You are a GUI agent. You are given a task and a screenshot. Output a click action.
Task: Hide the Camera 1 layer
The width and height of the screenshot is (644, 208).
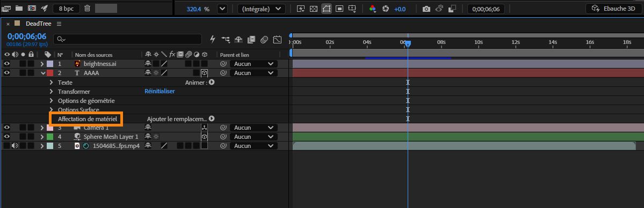coord(6,128)
